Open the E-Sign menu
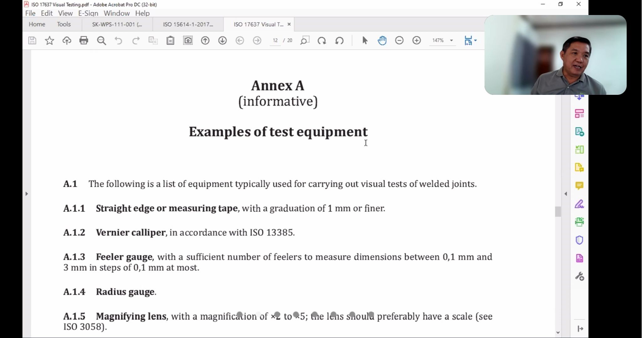 point(88,13)
